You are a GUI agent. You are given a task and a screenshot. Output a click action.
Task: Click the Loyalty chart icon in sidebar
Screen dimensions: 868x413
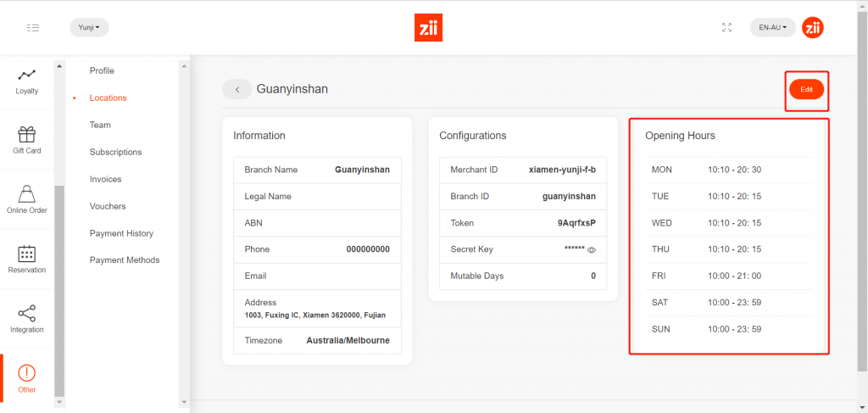tap(26, 75)
